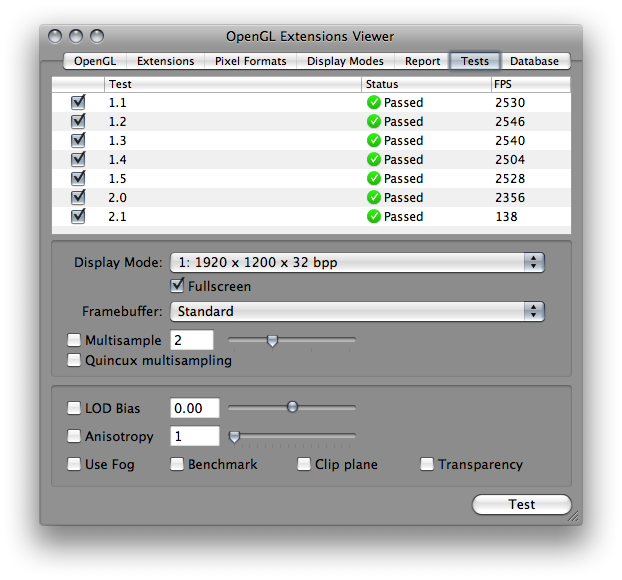
Task: Uncheck the test 1.5 checkbox
Action: pyautogui.click(x=78, y=179)
